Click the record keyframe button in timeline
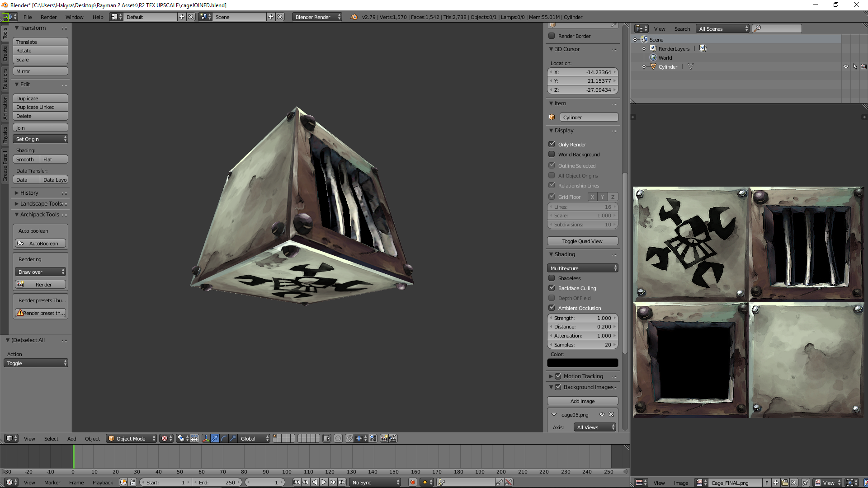The width and height of the screenshot is (868, 488). click(x=412, y=482)
